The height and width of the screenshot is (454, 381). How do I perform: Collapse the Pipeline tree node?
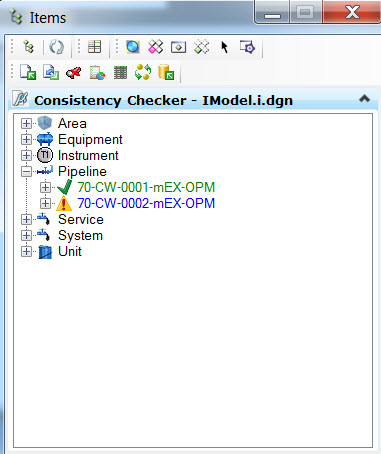[x=26, y=172]
